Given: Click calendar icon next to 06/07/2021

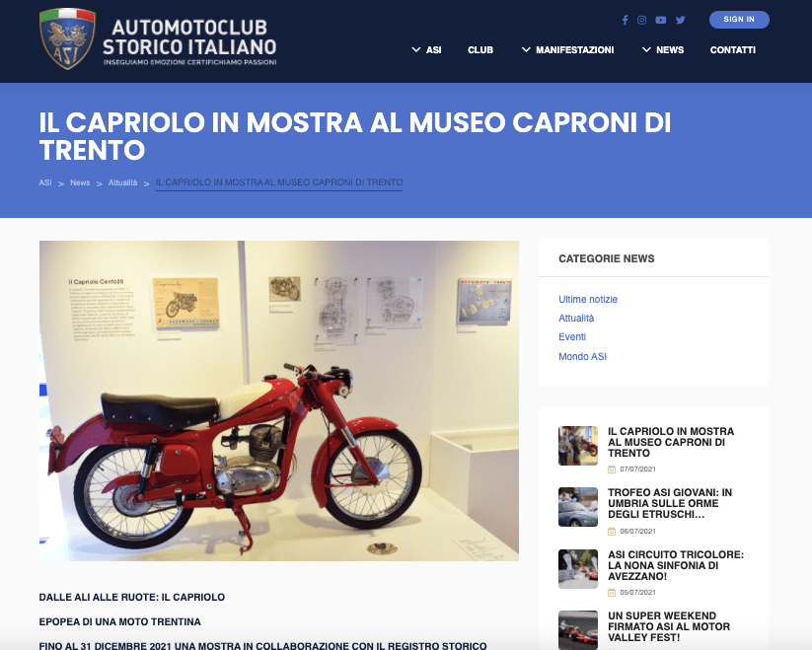Looking at the screenshot, I should 612,532.
